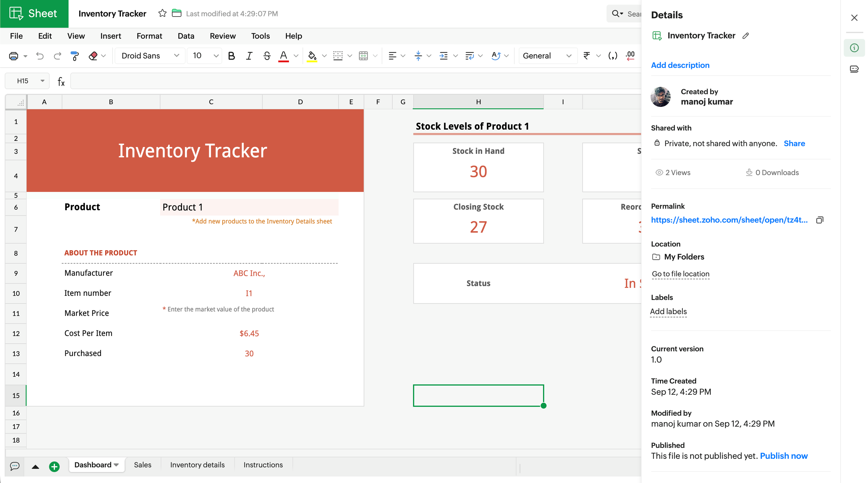Edit file name with pencil icon
Viewport: 868px width, 483px height.
tap(746, 36)
